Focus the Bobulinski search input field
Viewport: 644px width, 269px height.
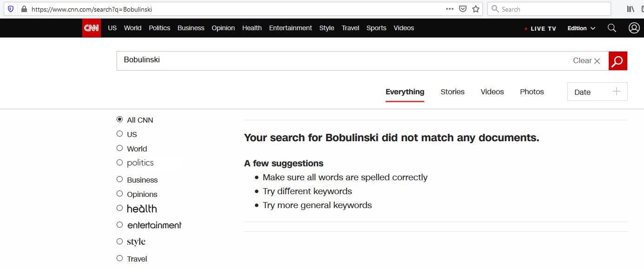(344, 61)
